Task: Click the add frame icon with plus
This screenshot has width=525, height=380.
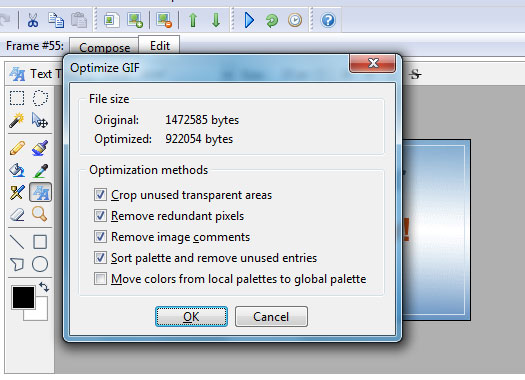Action: [x=135, y=20]
